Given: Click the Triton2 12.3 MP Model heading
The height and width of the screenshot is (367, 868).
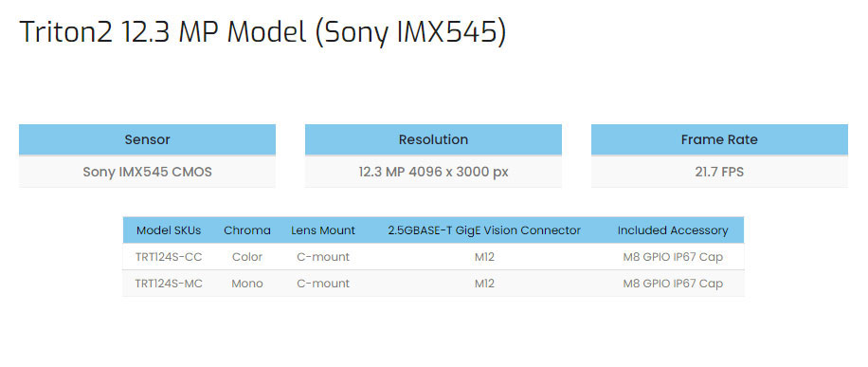Looking at the screenshot, I should click(x=262, y=32).
